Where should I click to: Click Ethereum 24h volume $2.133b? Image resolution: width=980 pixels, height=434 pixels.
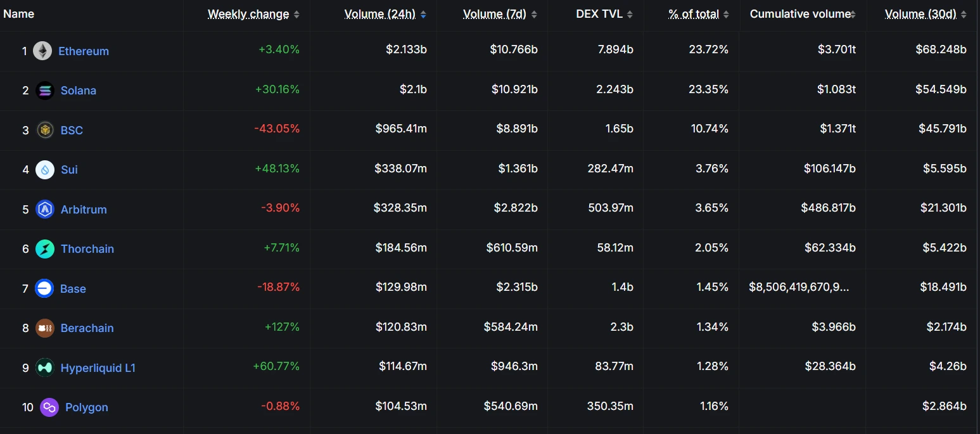[x=407, y=49]
